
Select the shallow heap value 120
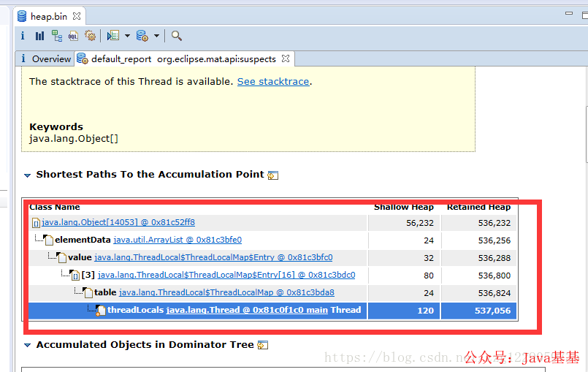pos(426,311)
